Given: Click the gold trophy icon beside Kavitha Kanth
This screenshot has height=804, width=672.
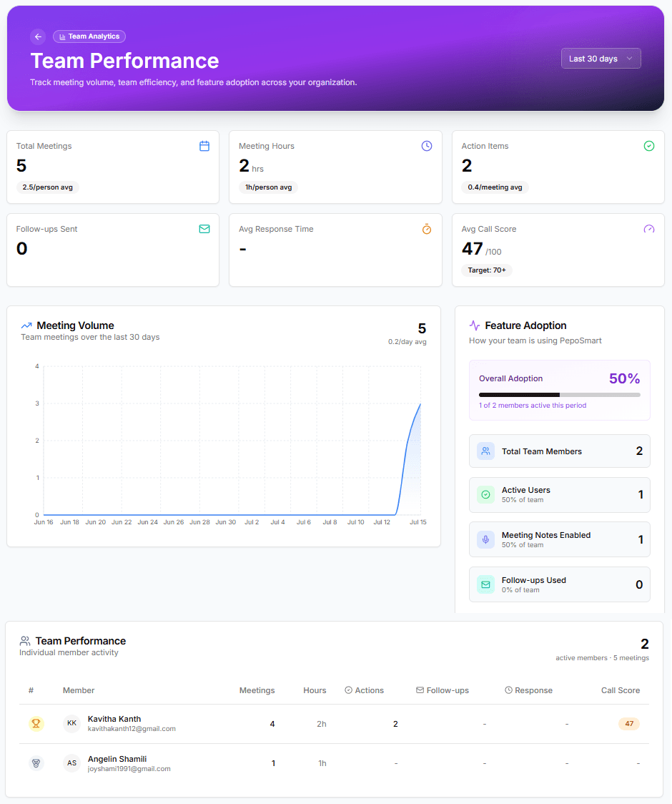Looking at the screenshot, I should click(36, 723).
